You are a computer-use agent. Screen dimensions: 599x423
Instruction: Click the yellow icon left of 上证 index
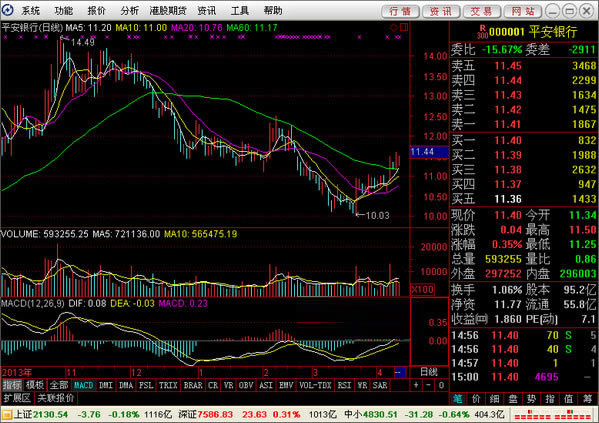pyautogui.click(x=7, y=415)
